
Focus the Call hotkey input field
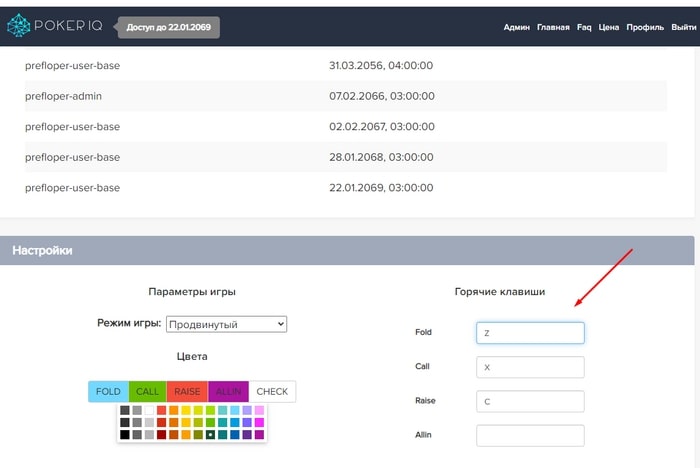530,367
